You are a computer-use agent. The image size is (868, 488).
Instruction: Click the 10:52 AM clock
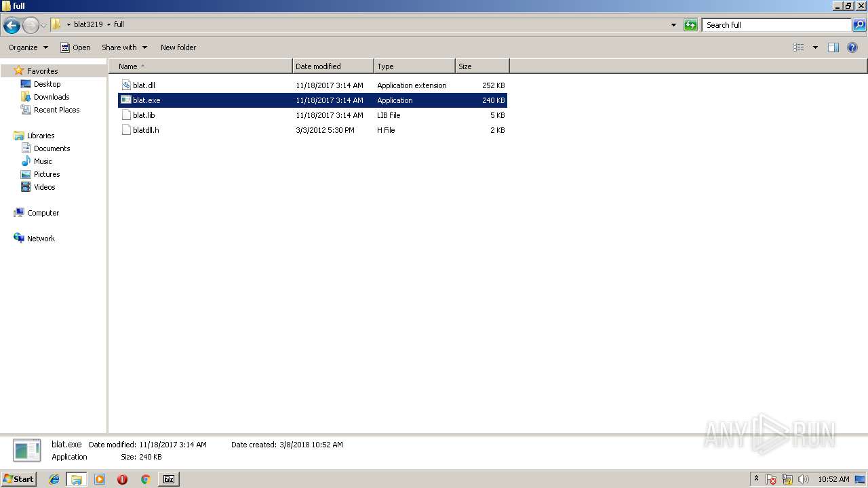click(833, 479)
